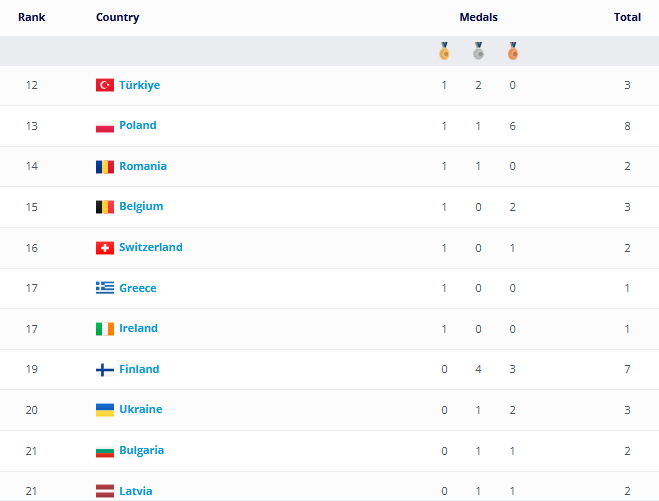
Task: Select Poland's total medal count 8
Action: click(x=627, y=126)
